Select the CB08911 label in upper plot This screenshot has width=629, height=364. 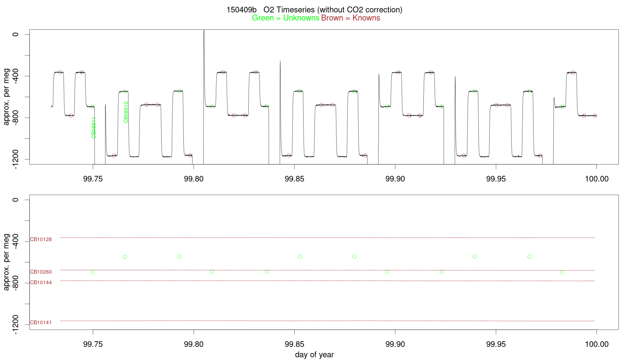pyautogui.click(x=94, y=127)
